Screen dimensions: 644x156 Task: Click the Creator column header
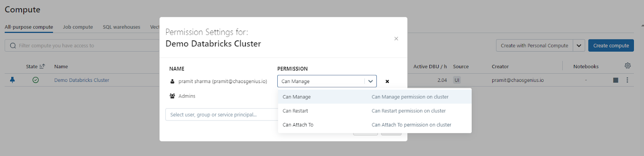coord(500,67)
